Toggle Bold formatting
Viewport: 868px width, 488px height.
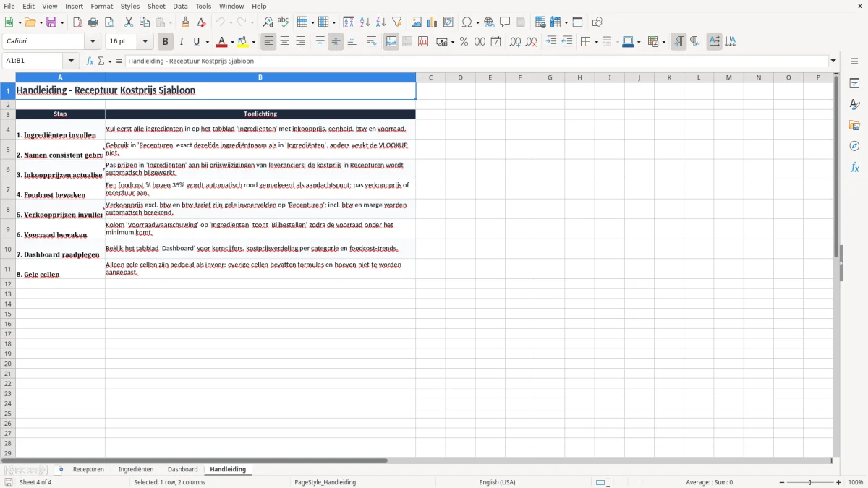(166, 42)
